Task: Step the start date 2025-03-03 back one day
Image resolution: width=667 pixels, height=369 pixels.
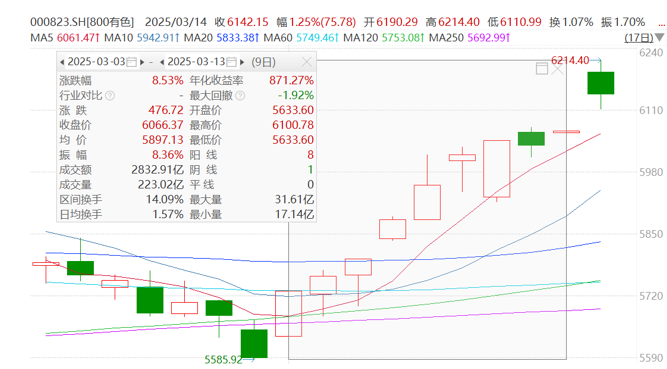Action: coord(62,62)
